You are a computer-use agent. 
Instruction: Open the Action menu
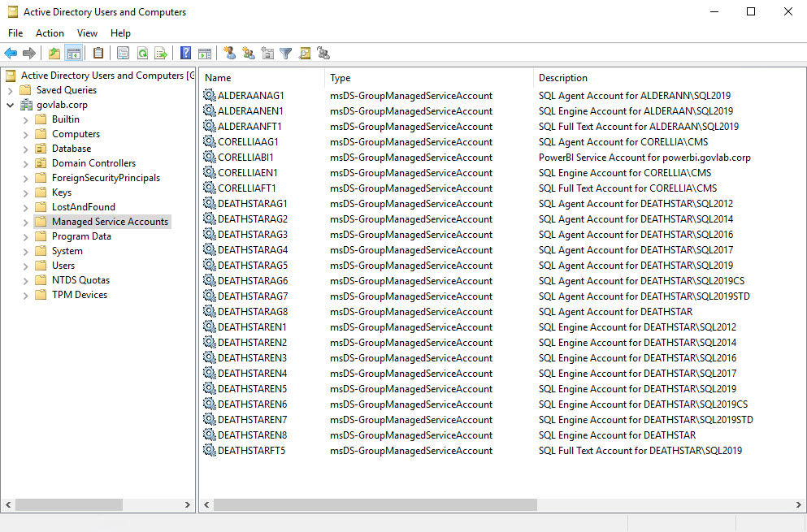coord(50,33)
